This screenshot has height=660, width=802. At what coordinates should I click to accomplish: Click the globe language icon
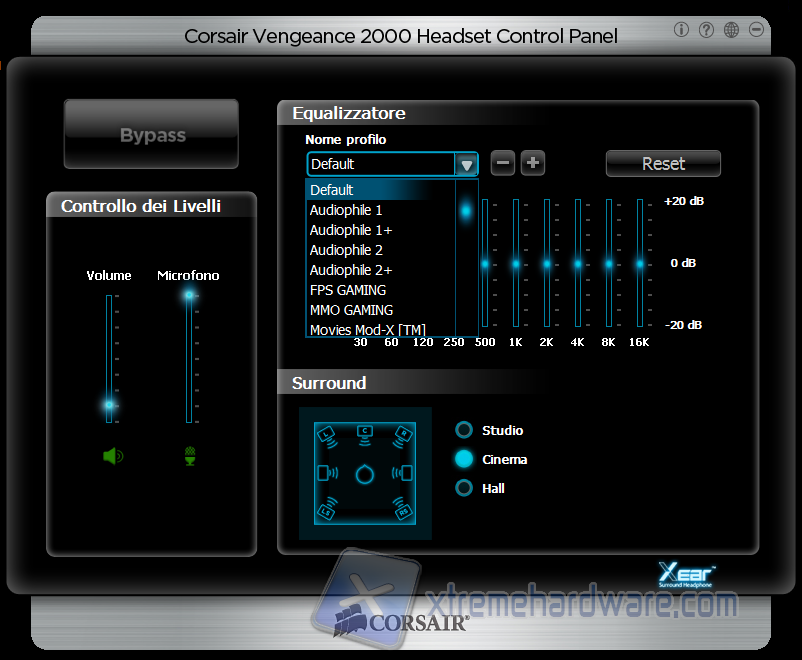pos(731,30)
